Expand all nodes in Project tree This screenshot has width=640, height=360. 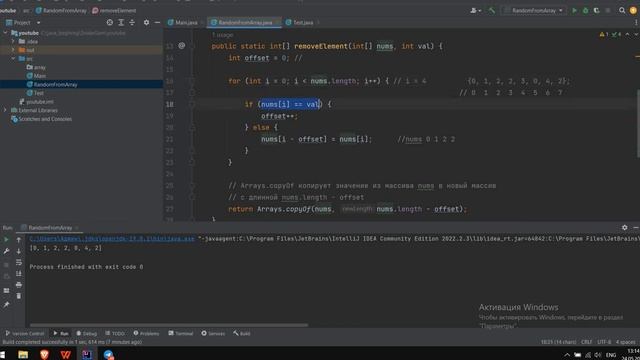(x=121, y=22)
